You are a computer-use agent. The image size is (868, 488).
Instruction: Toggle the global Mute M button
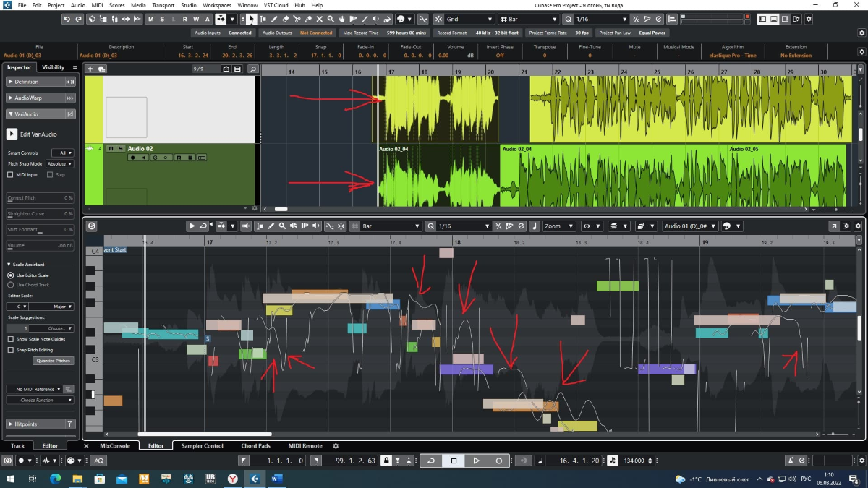150,19
